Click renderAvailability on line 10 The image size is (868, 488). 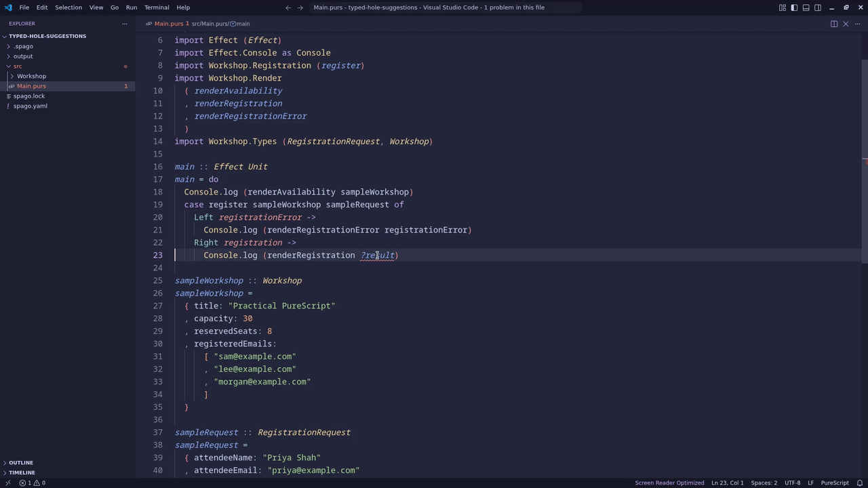[238, 91]
